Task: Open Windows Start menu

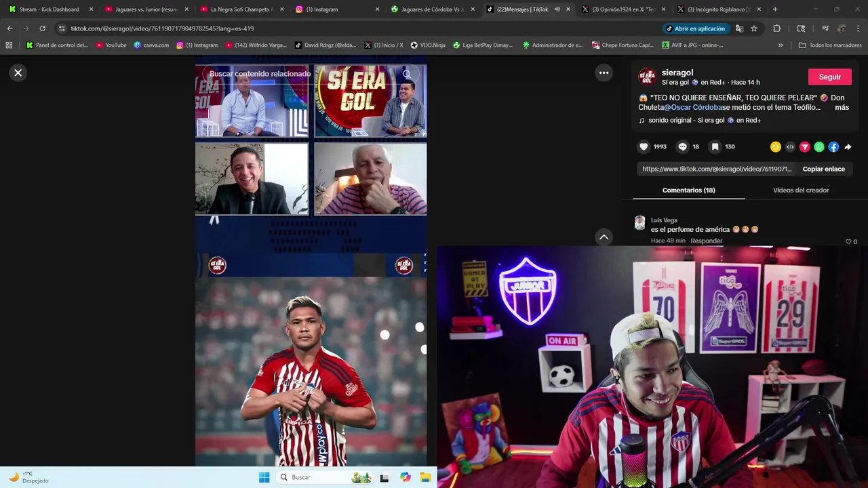Action: click(264, 477)
